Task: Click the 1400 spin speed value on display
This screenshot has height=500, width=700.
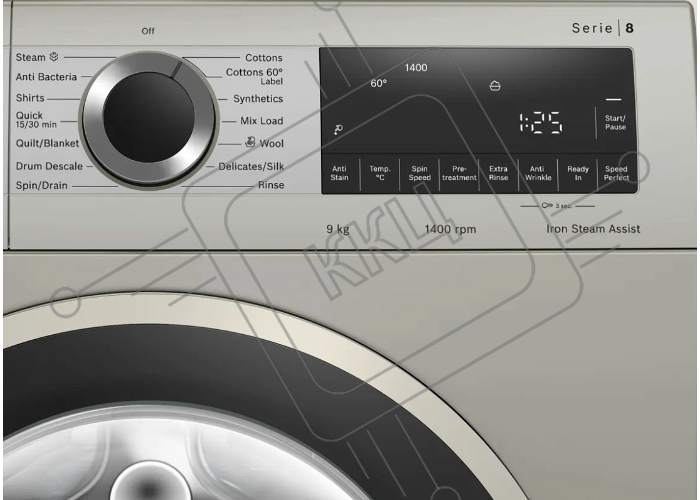Action: point(416,67)
